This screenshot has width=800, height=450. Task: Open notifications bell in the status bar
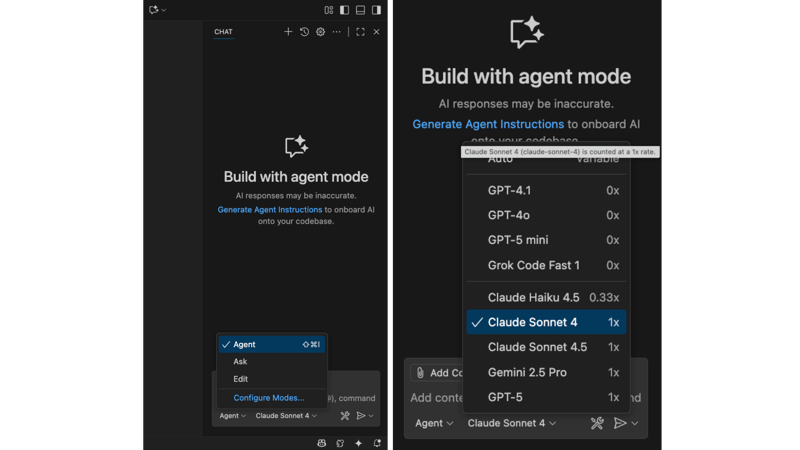[377, 443]
